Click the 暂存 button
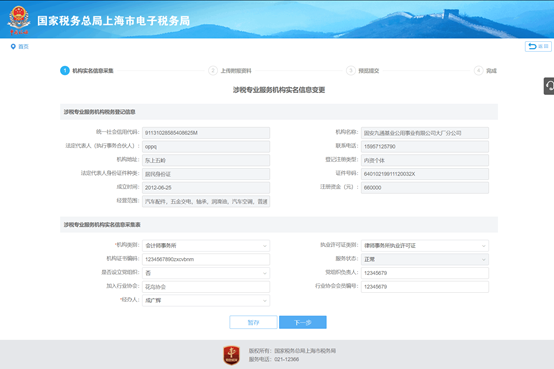 pyautogui.click(x=253, y=322)
